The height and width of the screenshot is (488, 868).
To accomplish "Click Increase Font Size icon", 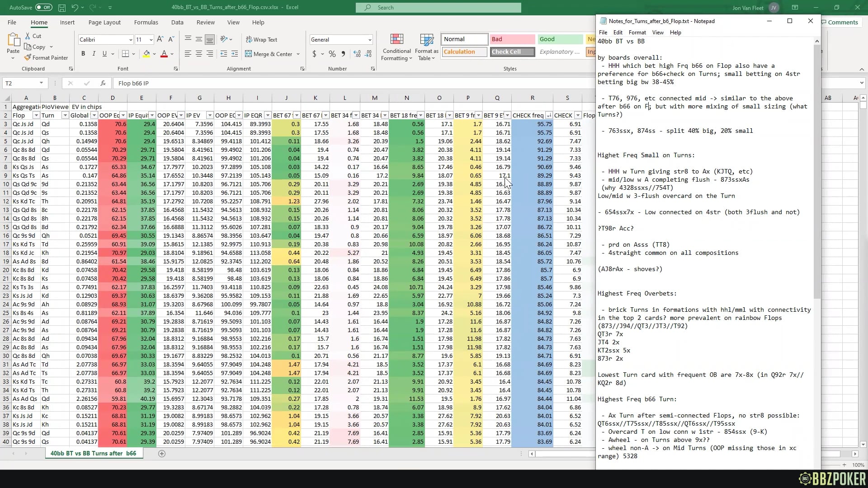I will pos(160,40).
